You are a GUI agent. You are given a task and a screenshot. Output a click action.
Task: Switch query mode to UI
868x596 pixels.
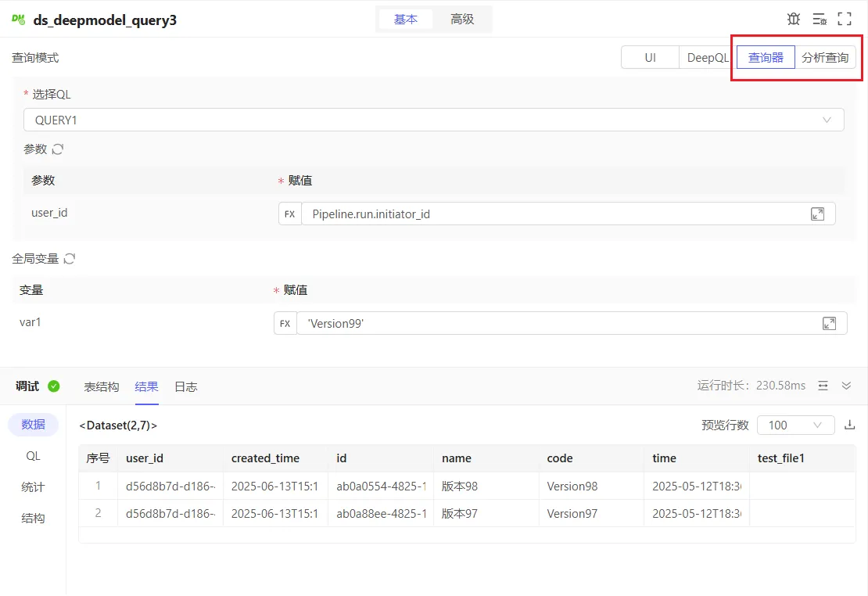tap(650, 58)
